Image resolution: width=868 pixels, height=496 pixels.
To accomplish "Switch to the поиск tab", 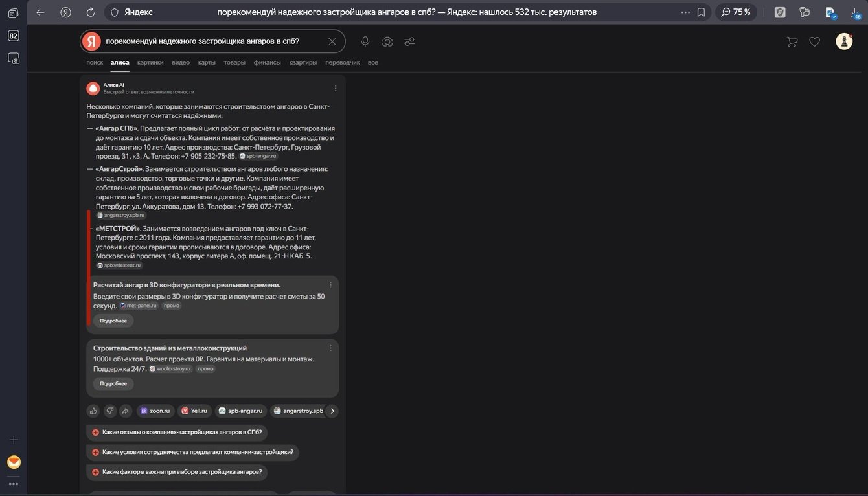I will (x=95, y=62).
